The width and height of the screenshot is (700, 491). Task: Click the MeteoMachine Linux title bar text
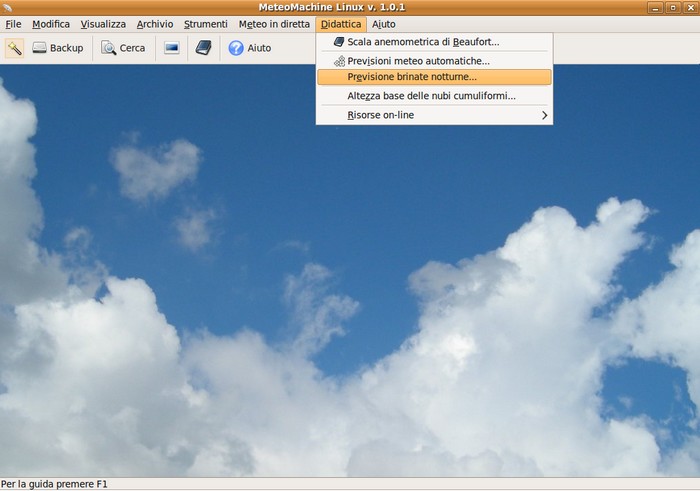pos(332,7)
